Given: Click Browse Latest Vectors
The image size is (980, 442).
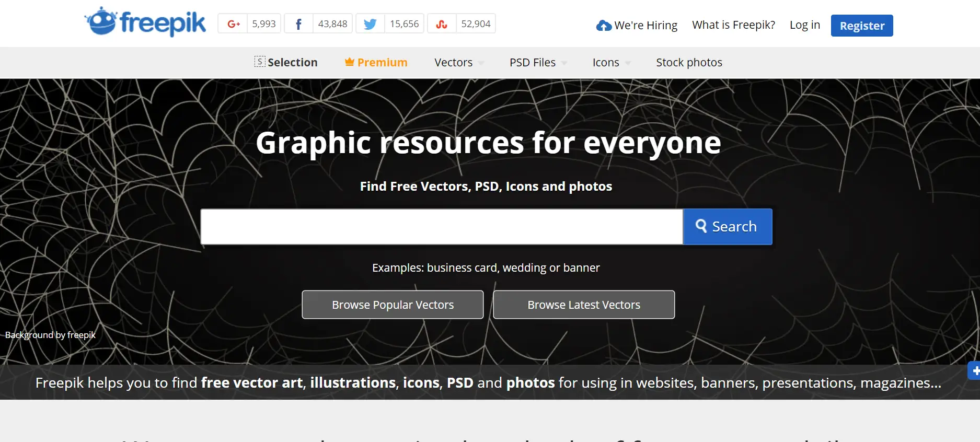Looking at the screenshot, I should tap(584, 305).
